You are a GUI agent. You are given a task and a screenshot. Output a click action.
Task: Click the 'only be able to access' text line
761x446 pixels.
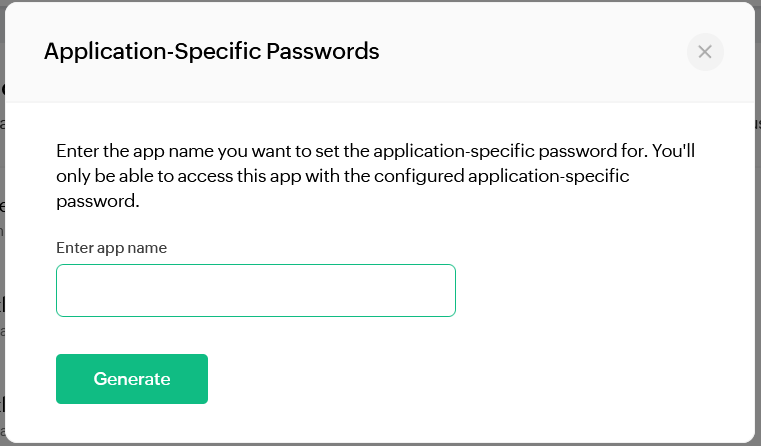(x=343, y=176)
